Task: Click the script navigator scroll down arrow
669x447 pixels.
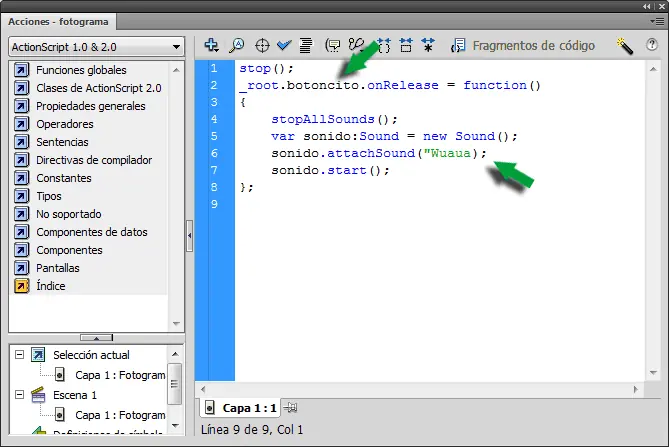Action: (x=175, y=426)
